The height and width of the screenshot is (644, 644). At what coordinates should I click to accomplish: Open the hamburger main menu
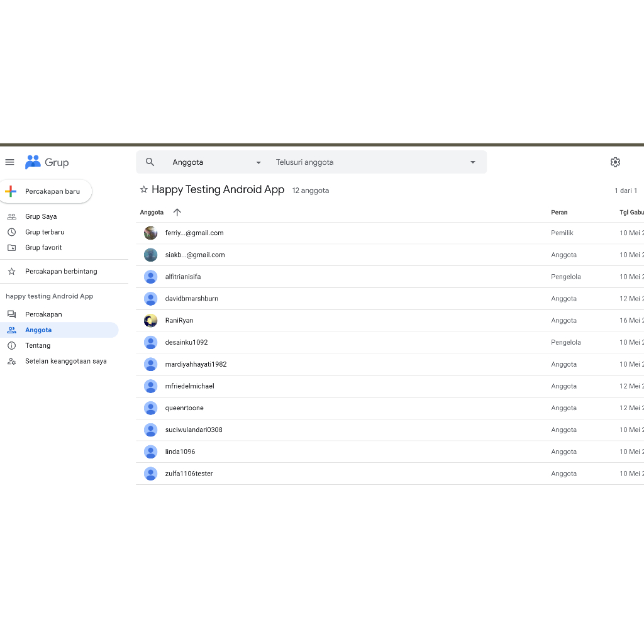pos(9,162)
